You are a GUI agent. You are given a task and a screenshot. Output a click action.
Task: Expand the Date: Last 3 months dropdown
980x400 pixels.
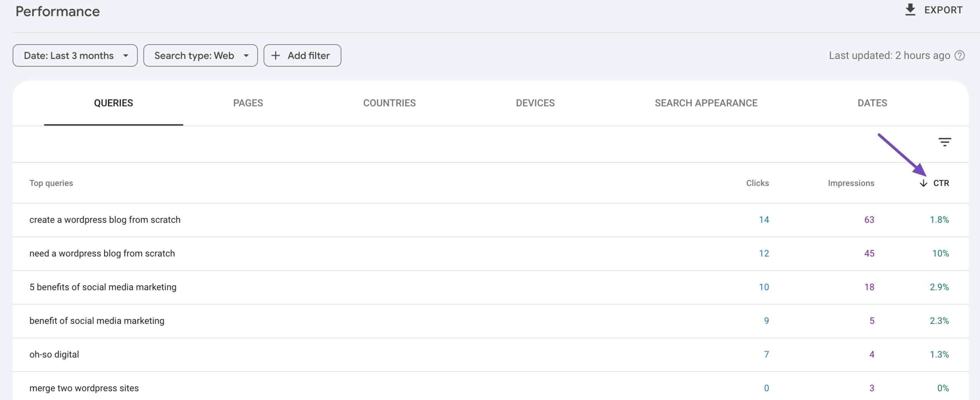(x=75, y=56)
